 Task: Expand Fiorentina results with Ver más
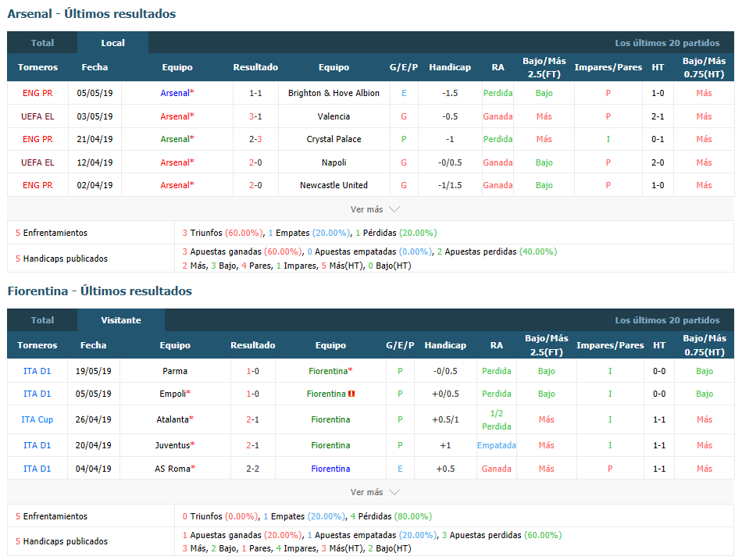[x=375, y=492]
